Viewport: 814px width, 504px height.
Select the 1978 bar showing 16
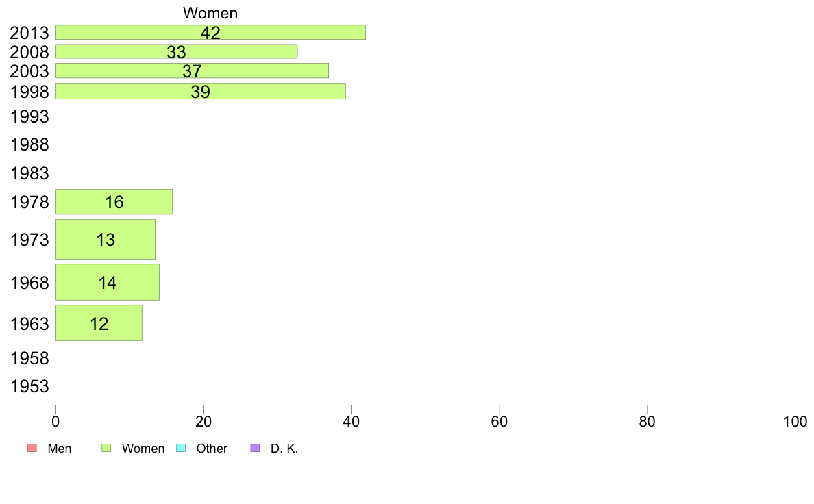(114, 202)
